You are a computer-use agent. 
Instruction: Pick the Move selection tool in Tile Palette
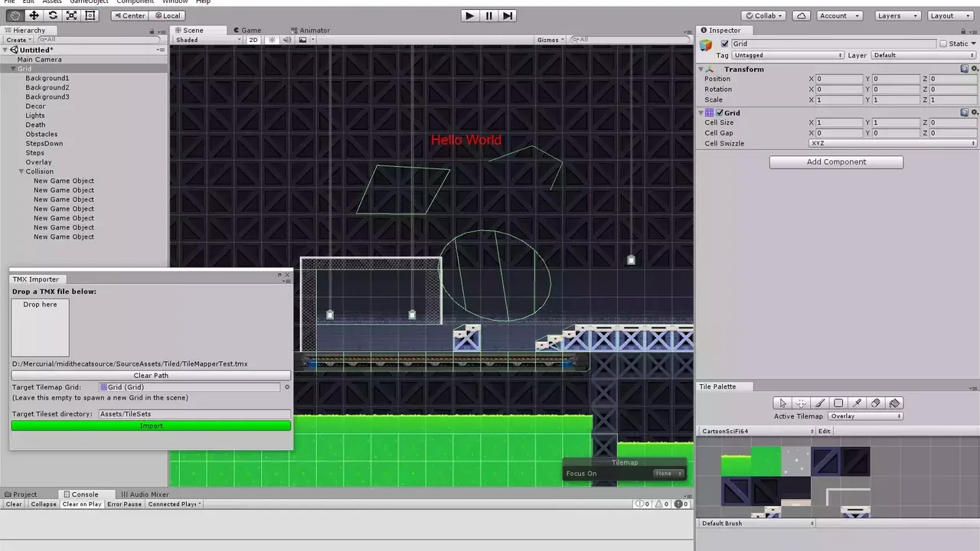(801, 403)
